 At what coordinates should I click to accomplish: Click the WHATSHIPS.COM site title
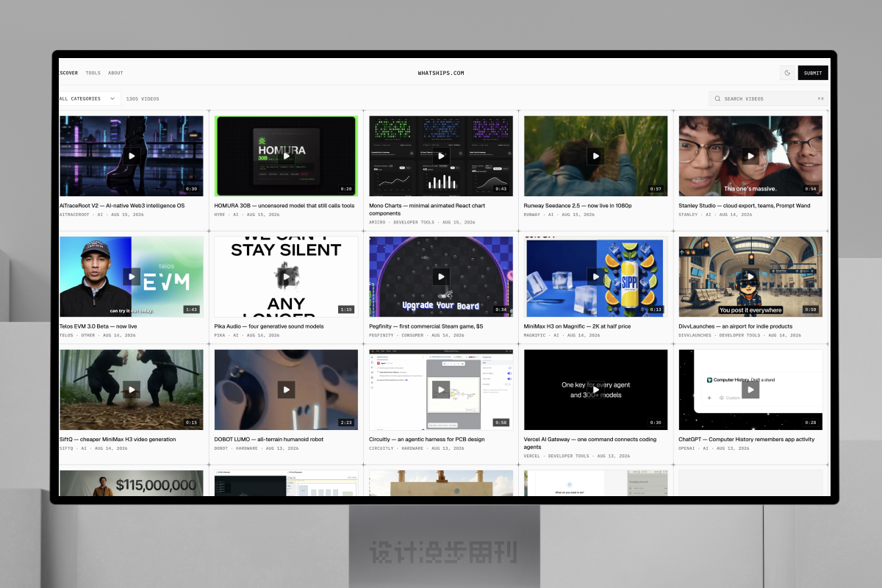click(x=441, y=73)
